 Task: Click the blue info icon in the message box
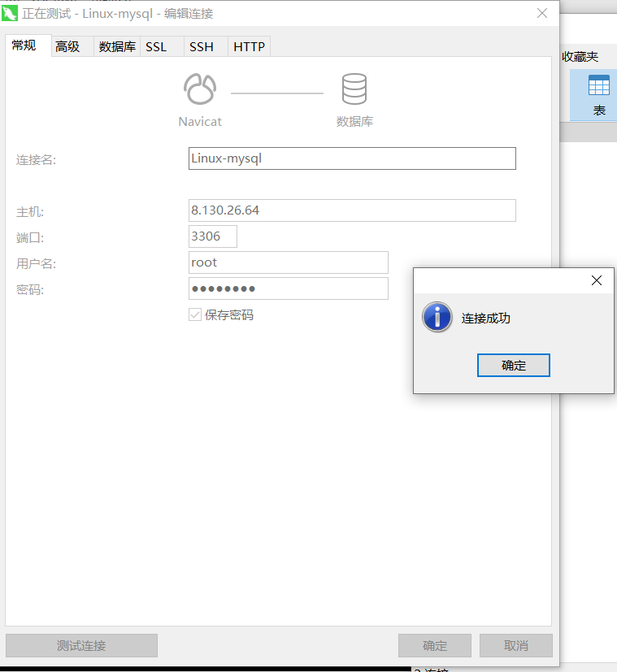point(437,317)
